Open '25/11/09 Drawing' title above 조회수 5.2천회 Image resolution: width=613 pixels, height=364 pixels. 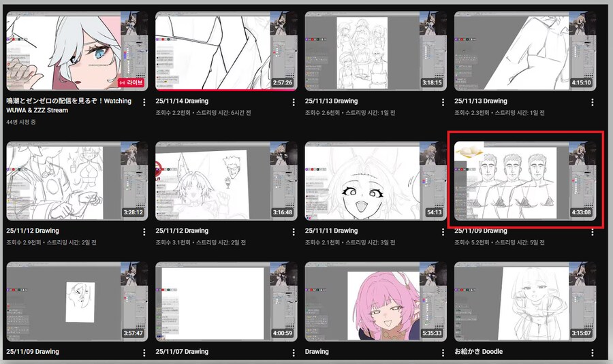pyautogui.click(x=480, y=231)
